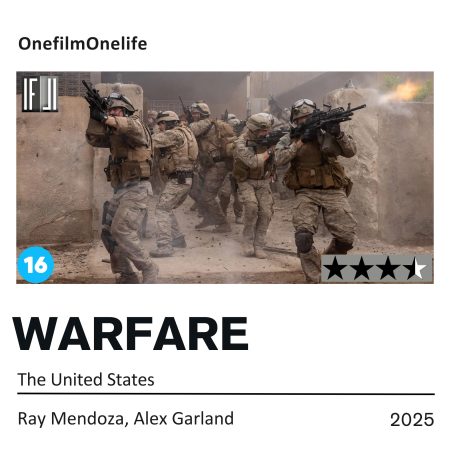
Task: Click the divider line under The United States
Action: [226, 394]
